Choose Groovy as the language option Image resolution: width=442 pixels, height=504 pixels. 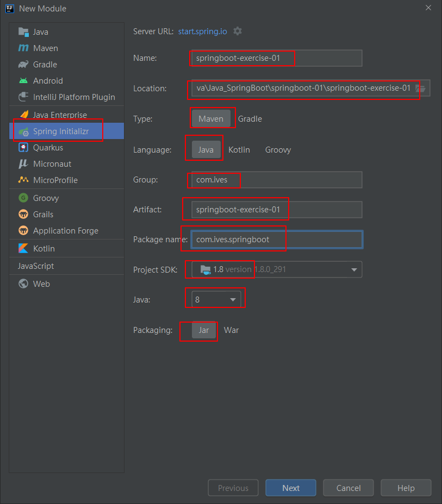tap(278, 150)
